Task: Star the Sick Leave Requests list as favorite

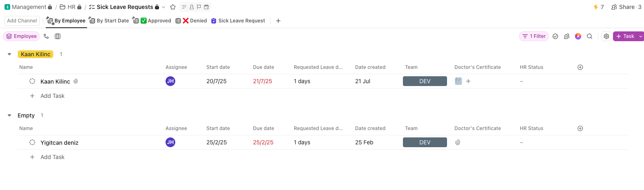Action: pos(173,7)
